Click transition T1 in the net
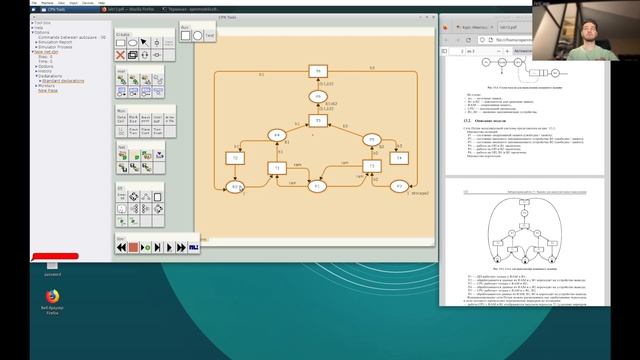 (x=277, y=168)
